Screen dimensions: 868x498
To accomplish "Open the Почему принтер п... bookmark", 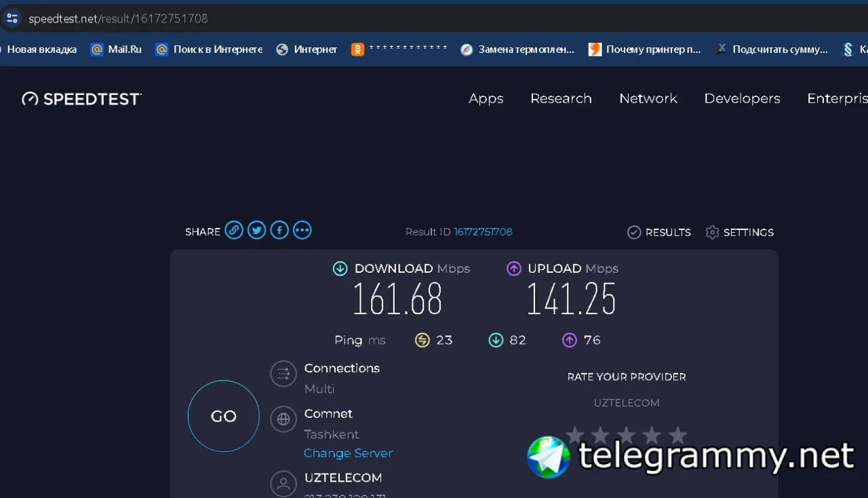I will [x=644, y=49].
